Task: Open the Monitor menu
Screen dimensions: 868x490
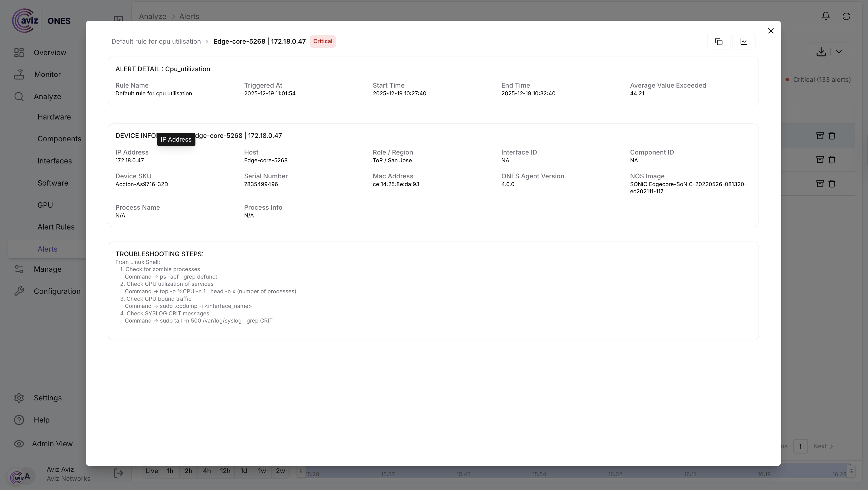Action: click(x=47, y=74)
